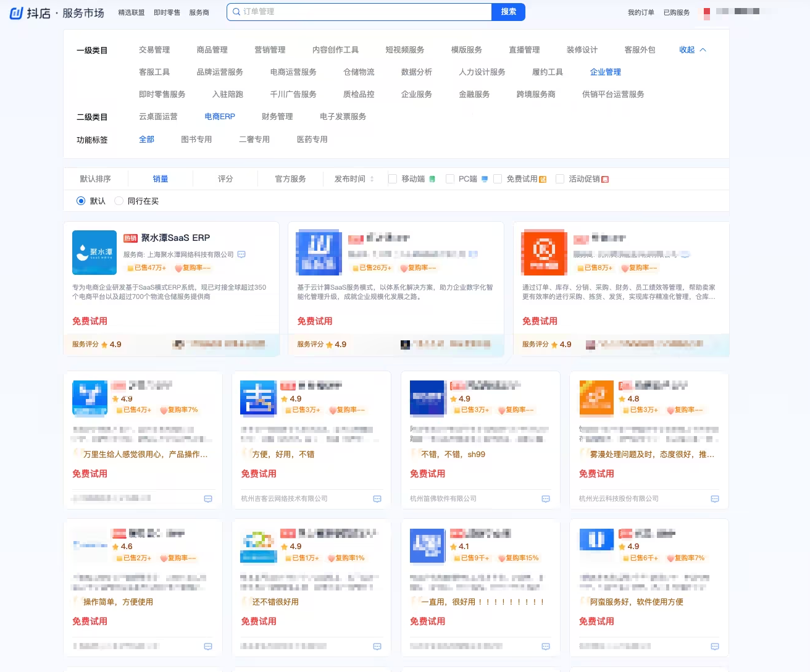Collapse categories with 收起 chevron
810x672 pixels.
click(x=703, y=50)
